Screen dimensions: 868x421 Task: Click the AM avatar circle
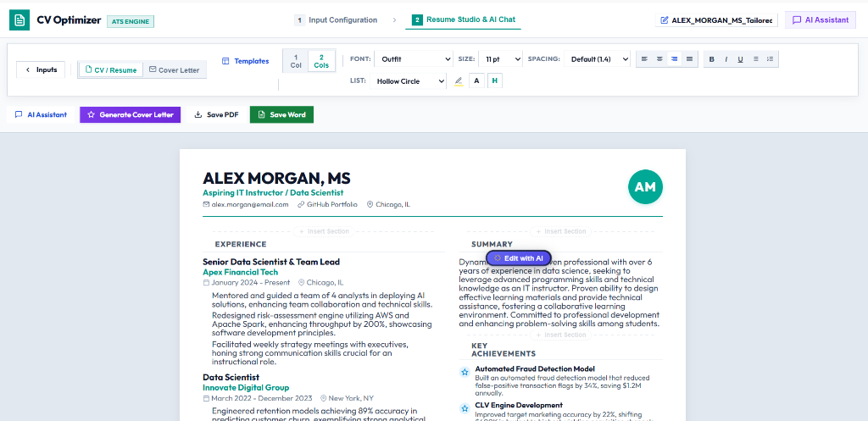(x=645, y=187)
